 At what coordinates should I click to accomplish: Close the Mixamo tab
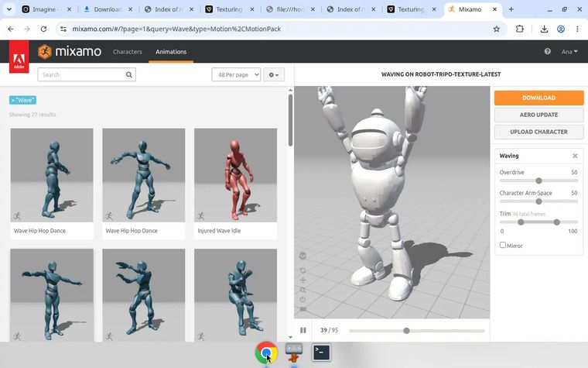[x=494, y=9]
